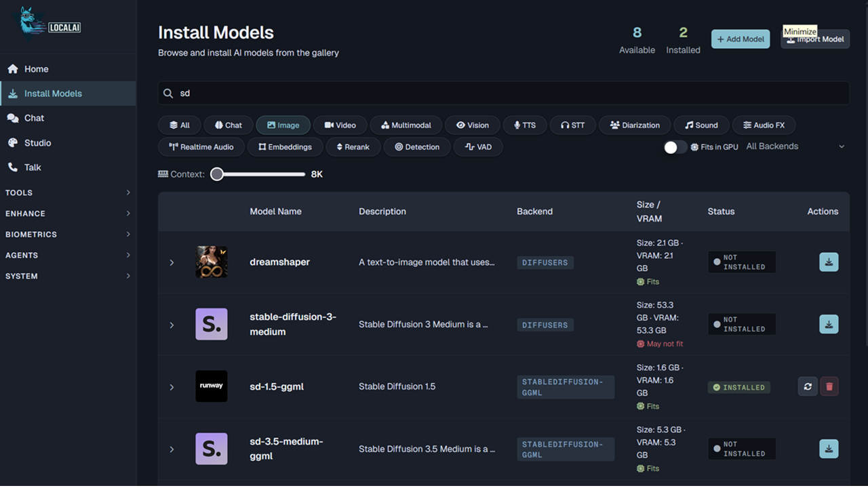Click the context memory icon beside Context label
Image resolution: width=868 pixels, height=488 pixels.
coord(163,174)
